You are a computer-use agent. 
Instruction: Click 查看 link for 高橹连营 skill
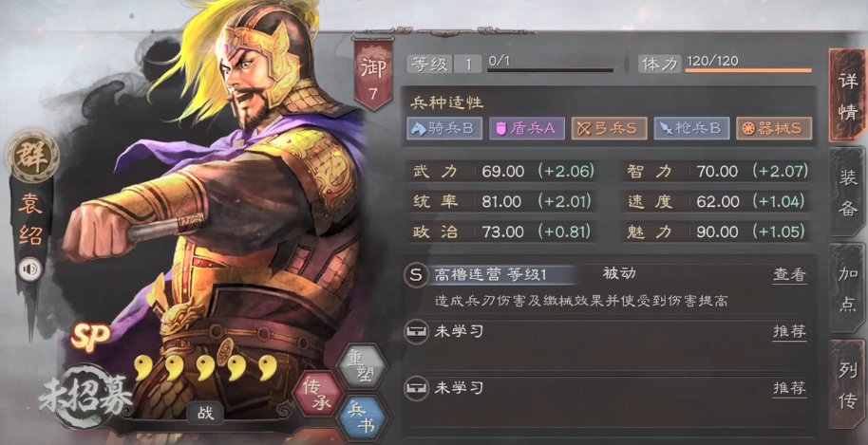789,275
